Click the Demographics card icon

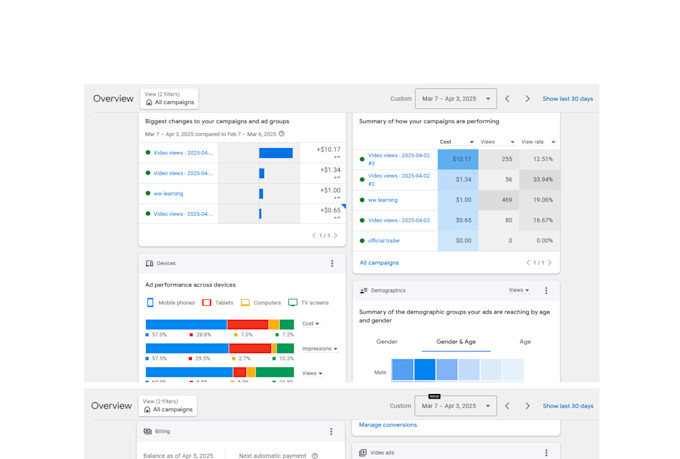(x=363, y=290)
